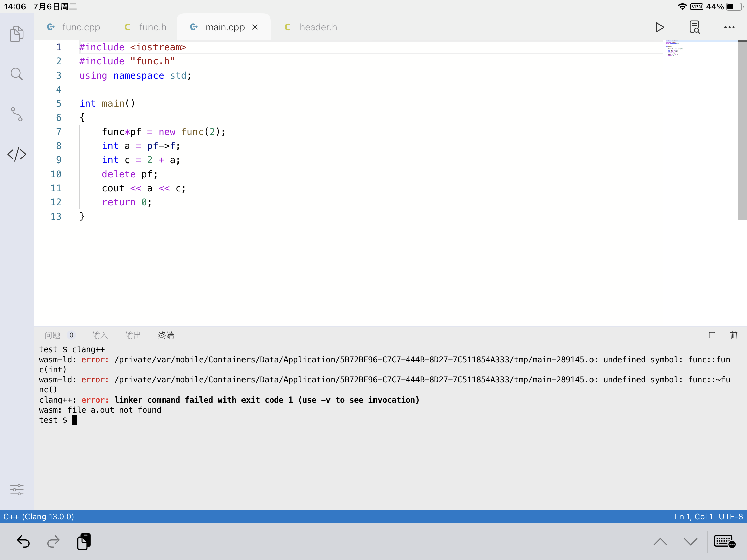Viewport: 747px width, 560px height.
Task: Open editor settings at bottom left
Action: coord(16,489)
